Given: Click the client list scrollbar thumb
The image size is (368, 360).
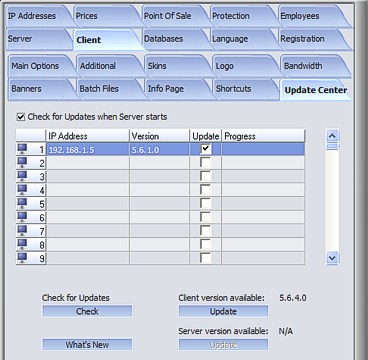Looking at the screenshot, I should click(x=333, y=146).
